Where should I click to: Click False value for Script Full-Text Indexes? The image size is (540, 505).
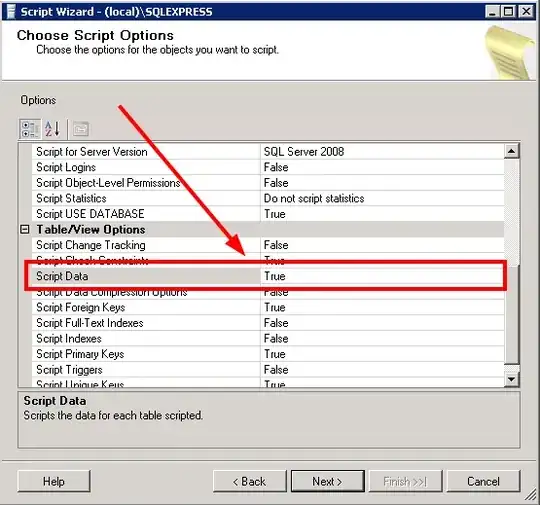276,323
